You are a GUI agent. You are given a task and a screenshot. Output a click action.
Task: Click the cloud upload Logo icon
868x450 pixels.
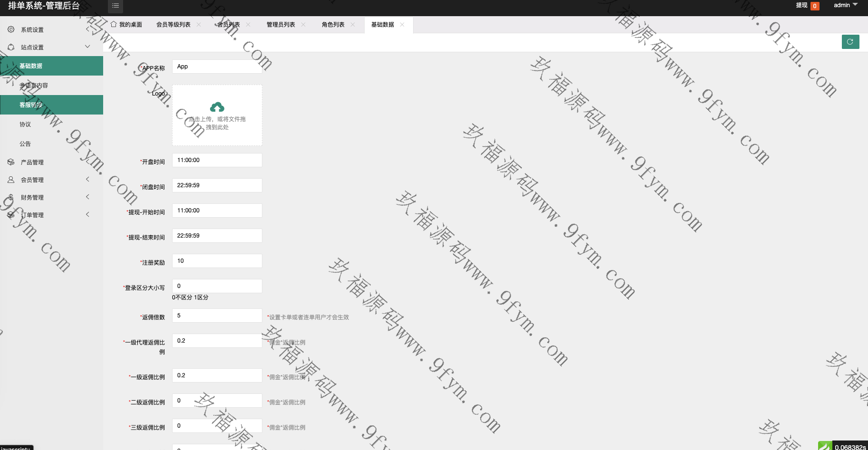(217, 107)
